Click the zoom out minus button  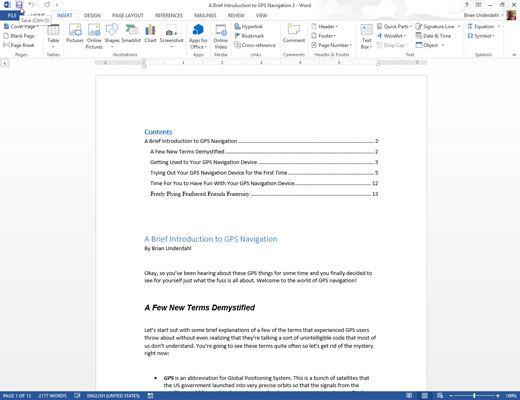coord(451,396)
